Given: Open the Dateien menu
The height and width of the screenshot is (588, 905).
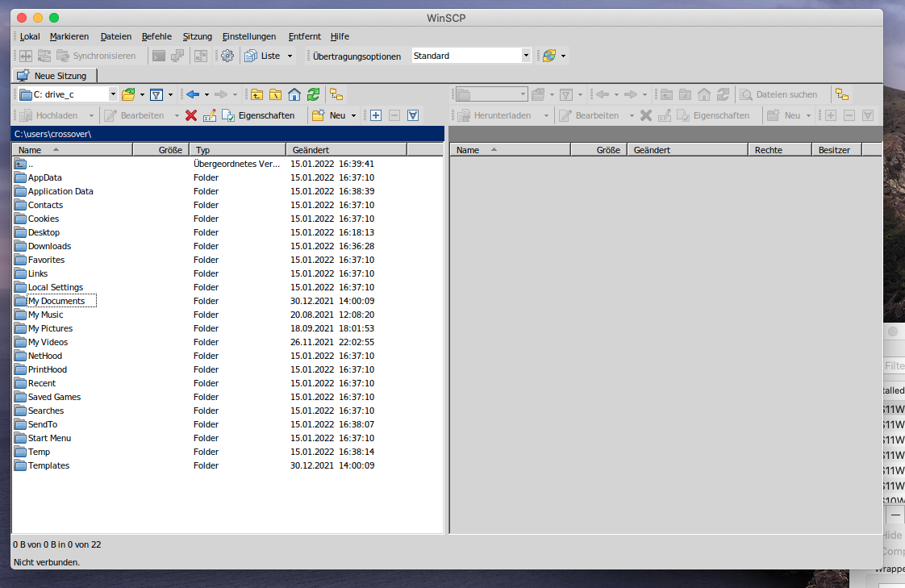Looking at the screenshot, I should click(116, 36).
